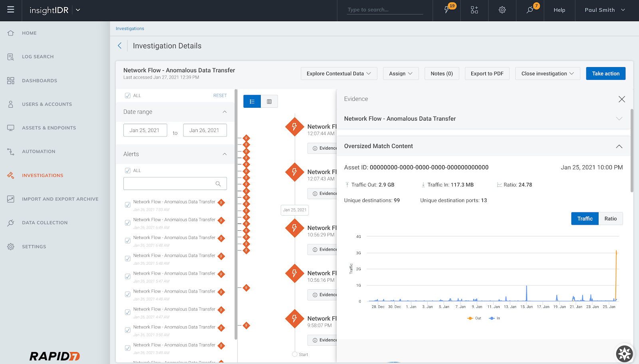
Task: Click the Take action button
Action: click(605, 73)
